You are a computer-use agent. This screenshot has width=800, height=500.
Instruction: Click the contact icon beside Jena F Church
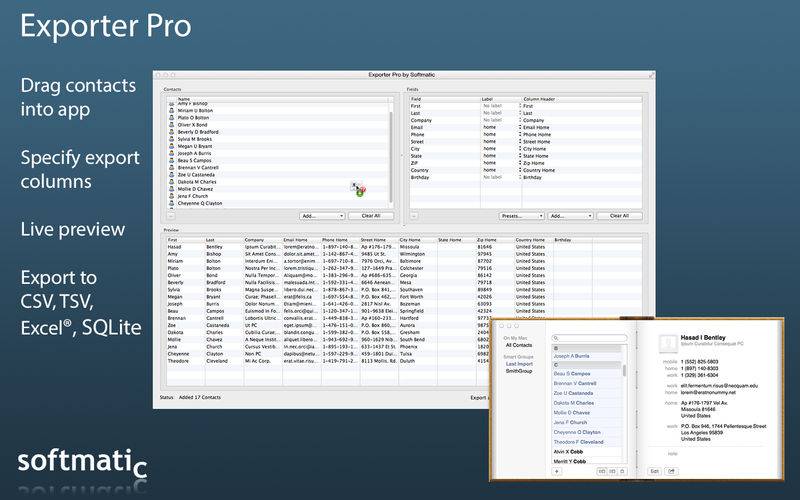(x=171, y=196)
